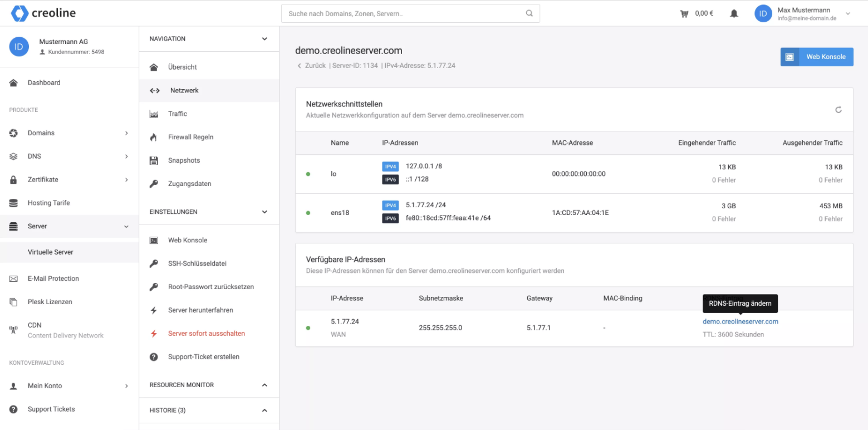Click the IPV6 badge for ::1 /128
The height and width of the screenshot is (430, 868).
[x=390, y=179]
